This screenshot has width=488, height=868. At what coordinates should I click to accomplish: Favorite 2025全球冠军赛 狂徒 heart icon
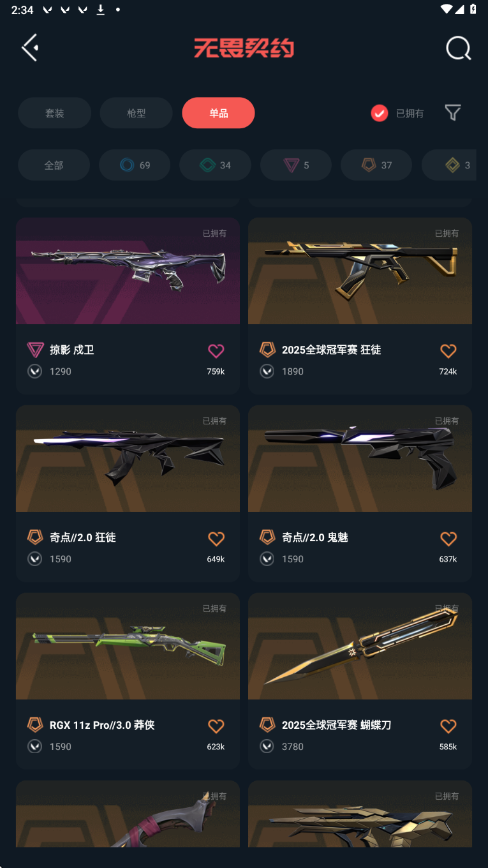(x=448, y=350)
